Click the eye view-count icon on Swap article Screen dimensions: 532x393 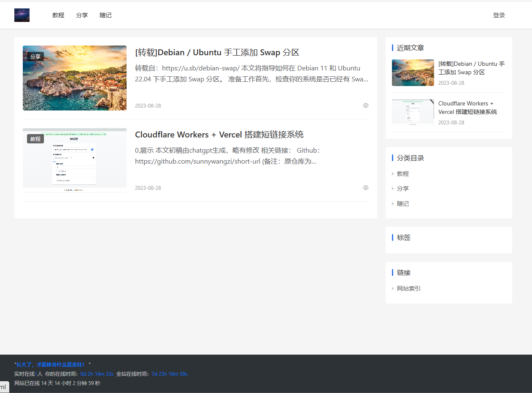[365, 105]
